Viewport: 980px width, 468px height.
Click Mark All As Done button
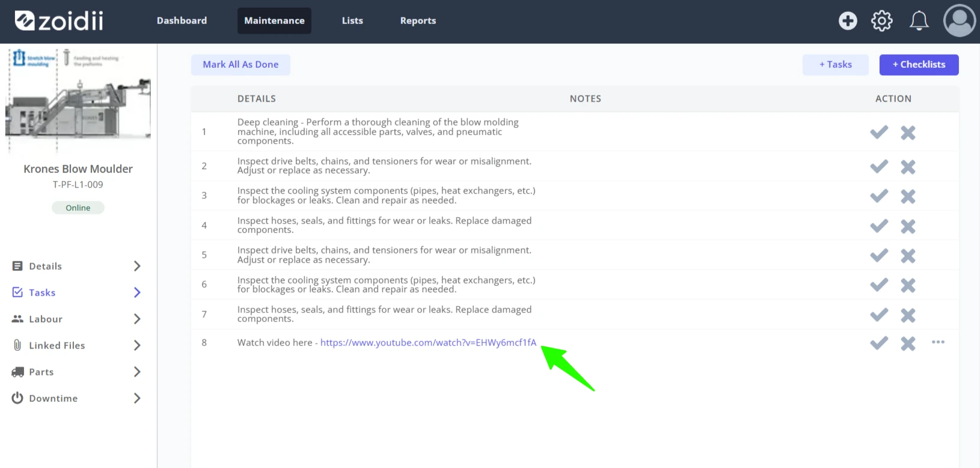[240, 65]
